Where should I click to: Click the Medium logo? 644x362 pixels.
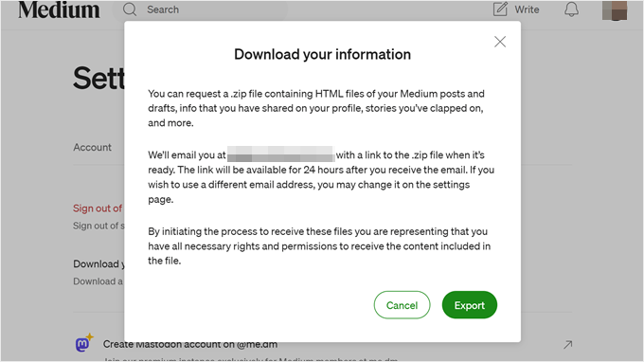[59, 9]
